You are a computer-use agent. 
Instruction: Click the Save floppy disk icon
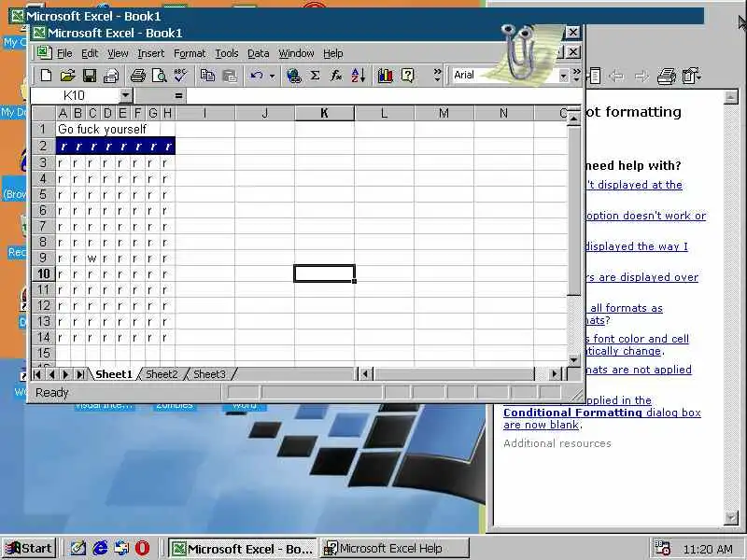(x=90, y=76)
